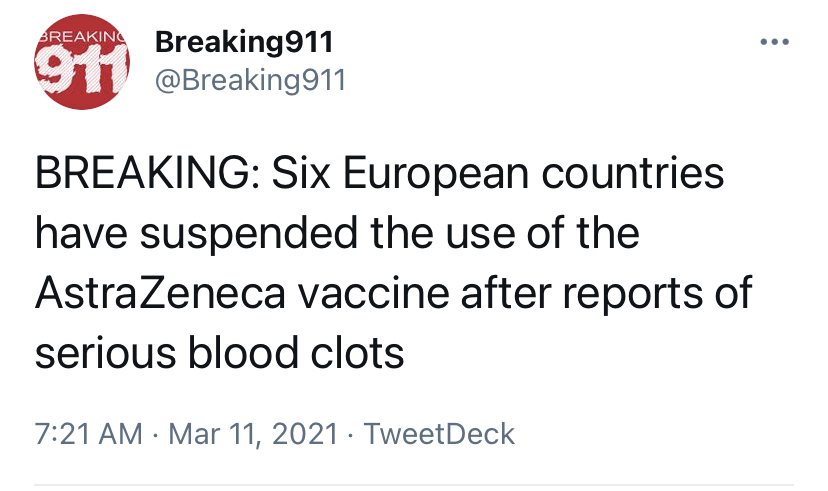Click the 7:21 AM timestamp

coord(89,434)
